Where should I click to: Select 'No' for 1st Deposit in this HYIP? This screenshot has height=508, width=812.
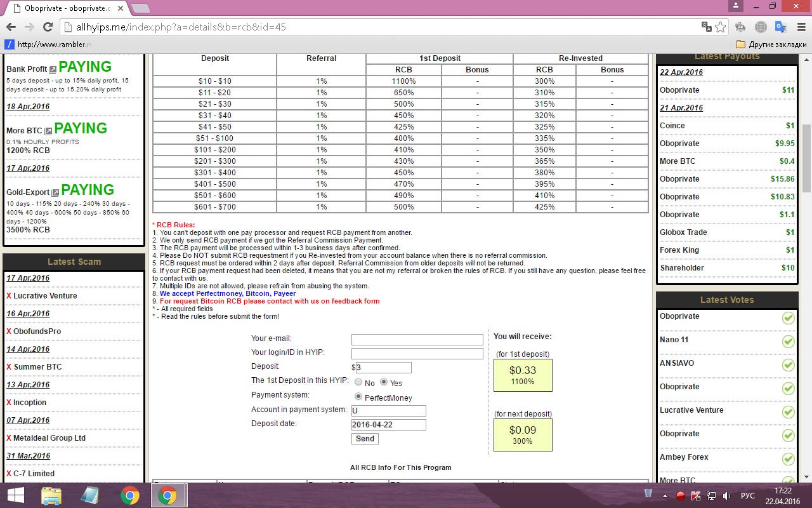(x=358, y=382)
